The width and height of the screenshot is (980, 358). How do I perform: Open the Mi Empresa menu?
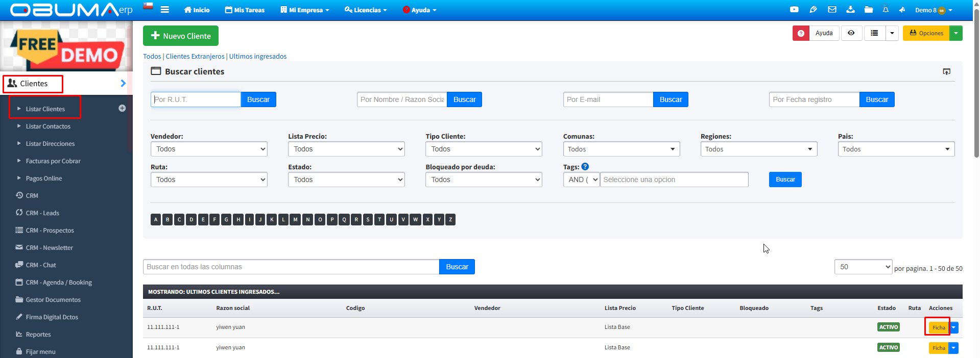click(x=305, y=10)
